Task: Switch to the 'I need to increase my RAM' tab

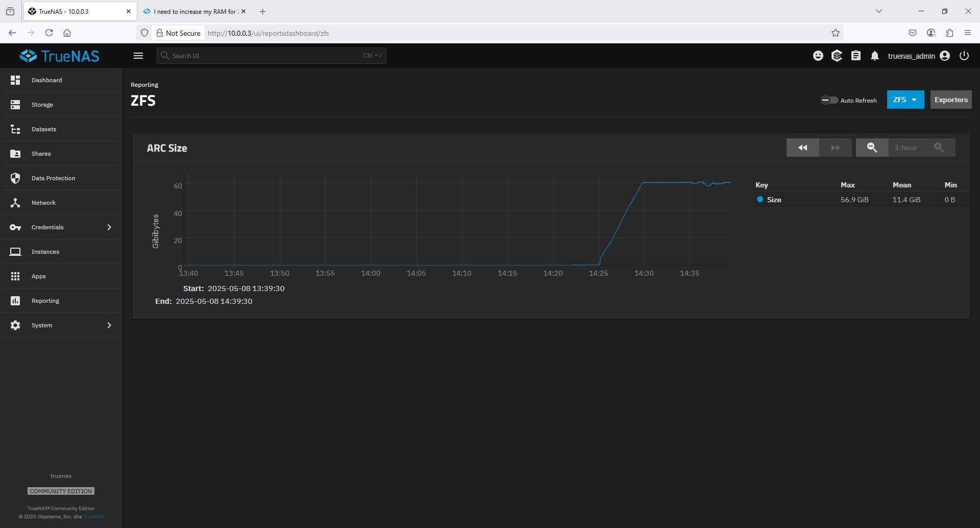Action: [x=194, y=11]
